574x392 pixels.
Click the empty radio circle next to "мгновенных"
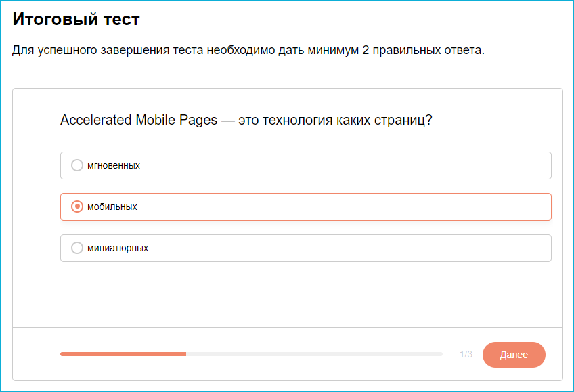coord(76,165)
